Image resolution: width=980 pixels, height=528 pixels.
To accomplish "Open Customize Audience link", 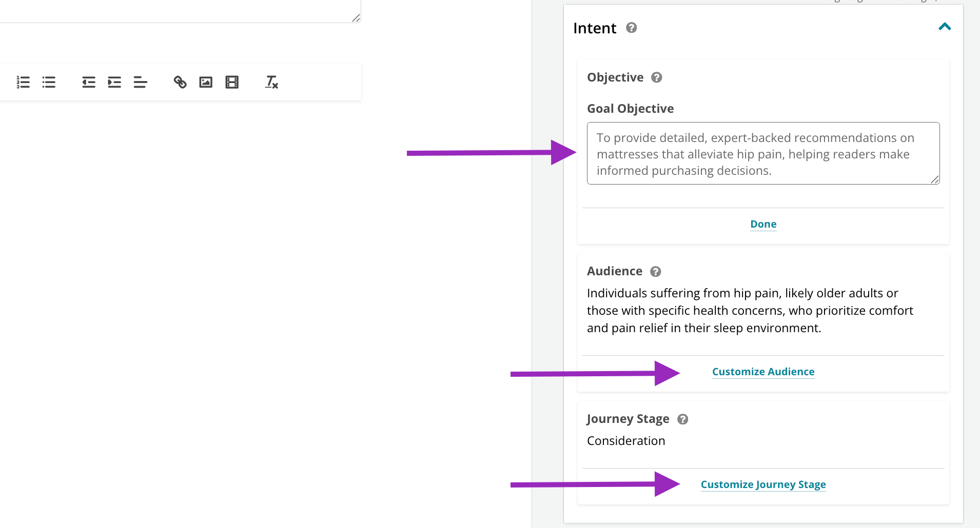I will click(763, 372).
